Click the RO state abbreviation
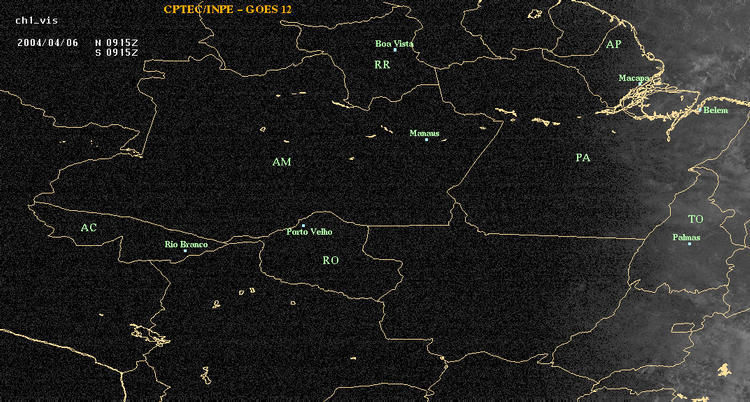 [x=331, y=260]
